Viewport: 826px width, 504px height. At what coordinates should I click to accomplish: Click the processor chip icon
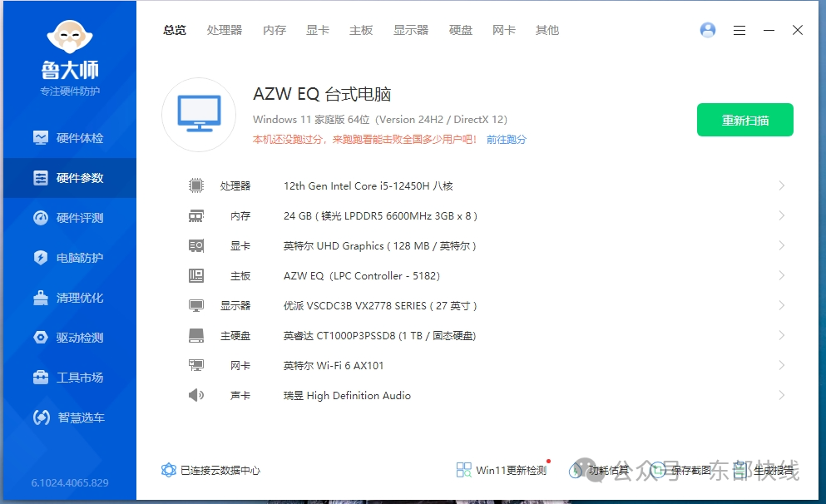196,185
